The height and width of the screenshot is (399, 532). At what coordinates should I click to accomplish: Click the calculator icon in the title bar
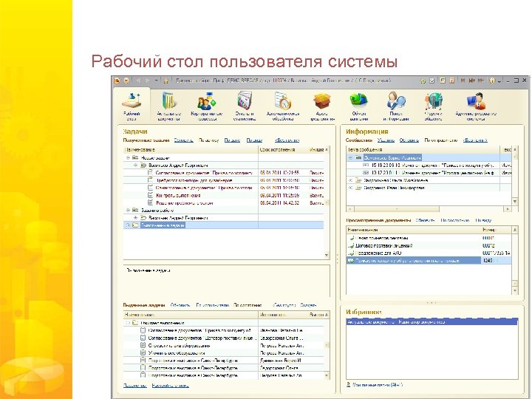[443, 81]
